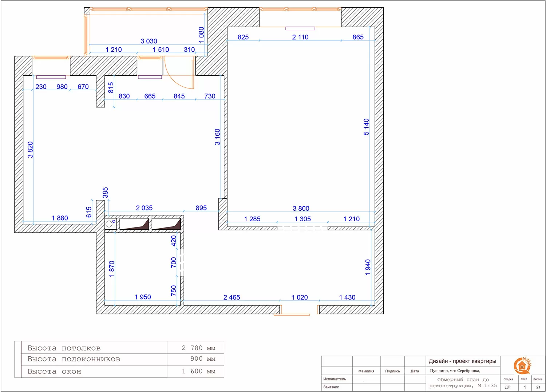
Task: Click the 670 dimension label
Action: pyautogui.click(x=83, y=87)
